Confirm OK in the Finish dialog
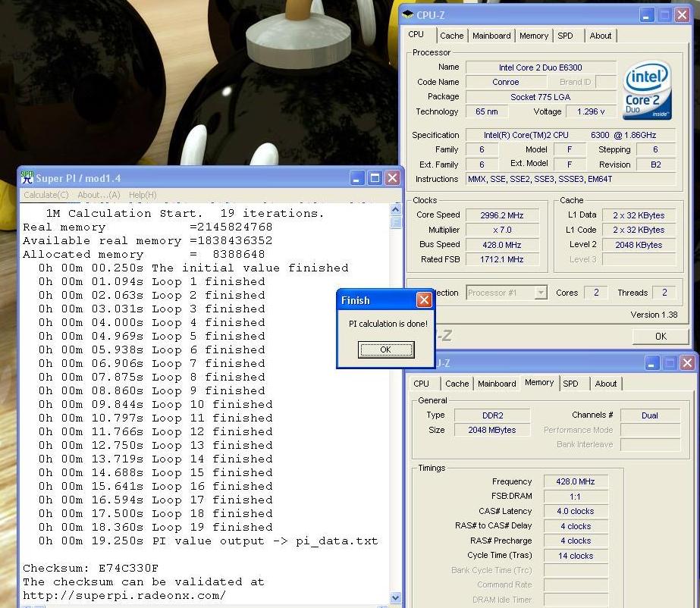Screen dimensions: 700x608 tap(386, 349)
